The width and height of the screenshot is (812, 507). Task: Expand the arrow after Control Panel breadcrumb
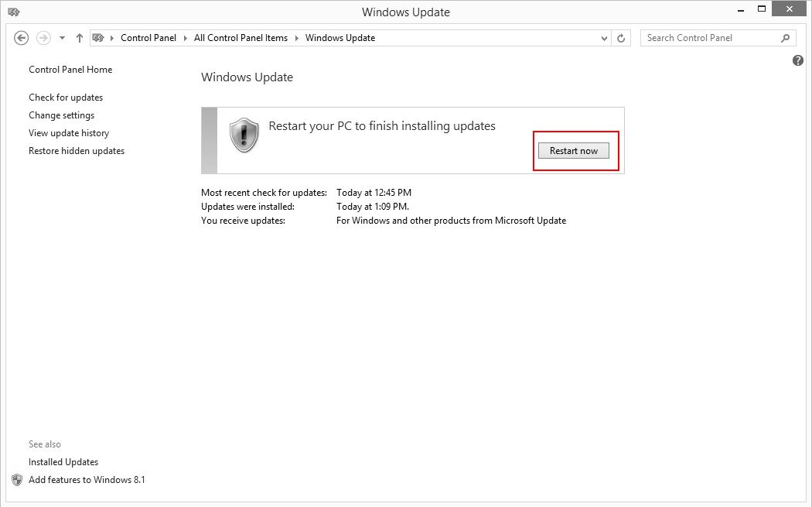[186, 38]
